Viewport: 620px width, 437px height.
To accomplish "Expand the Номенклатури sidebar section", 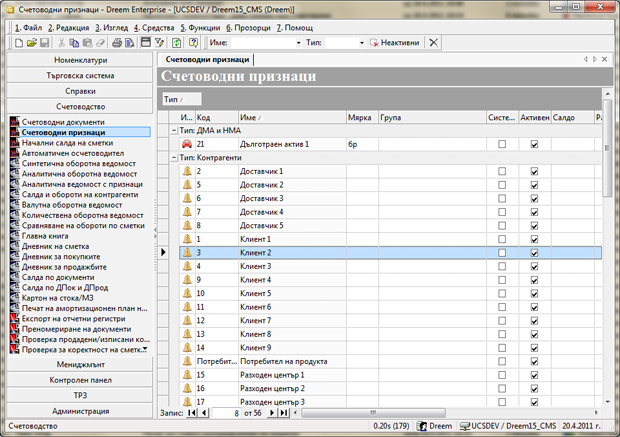I will (x=80, y=60).
